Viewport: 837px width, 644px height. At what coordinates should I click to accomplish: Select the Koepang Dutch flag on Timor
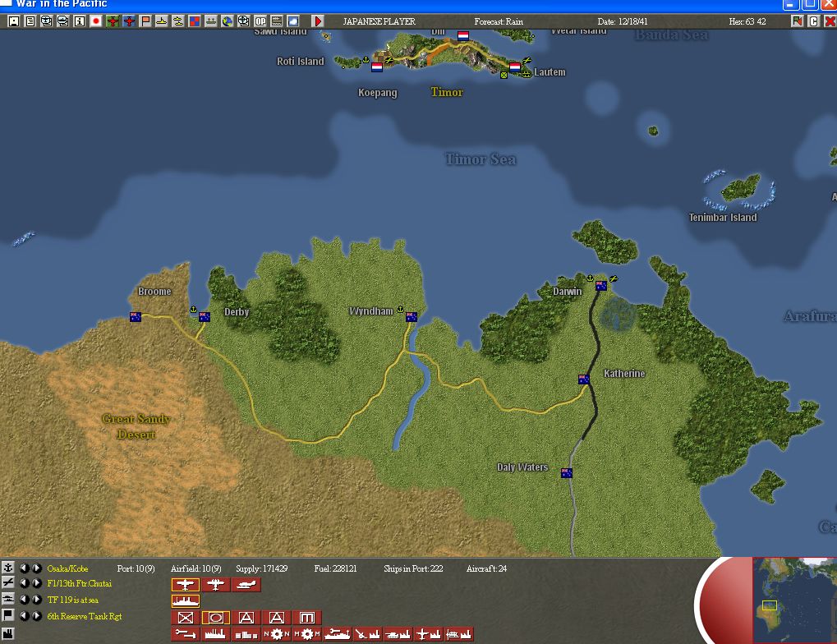[x=377, y=67]
